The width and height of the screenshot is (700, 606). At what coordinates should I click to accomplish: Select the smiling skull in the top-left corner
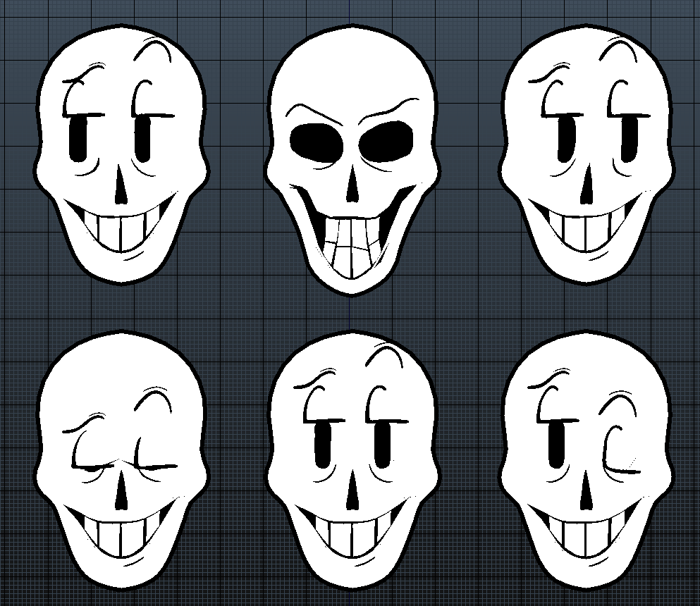(x=121, y=155)
